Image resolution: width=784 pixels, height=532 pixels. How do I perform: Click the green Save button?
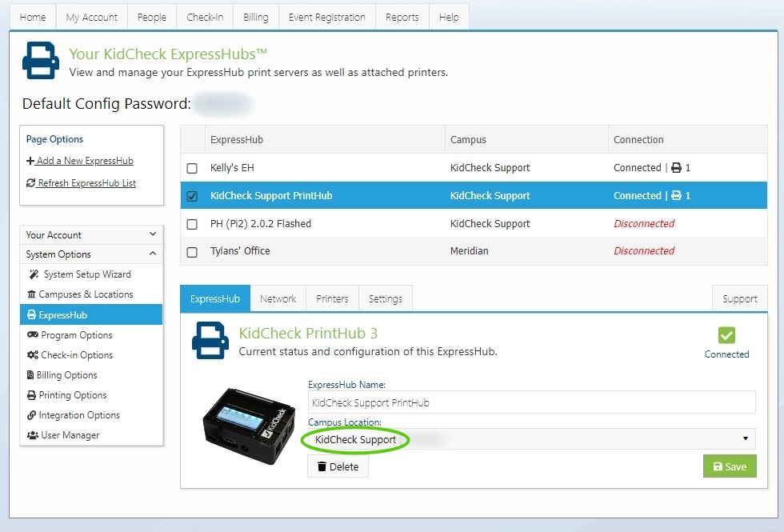[x=730, y=466]
